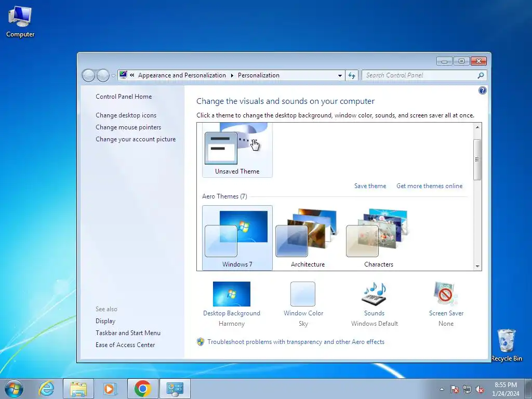The height and width of the screenshot is (399, 532).
Task: Click the Control Panel icon in address bar
Action: [123, 75]
